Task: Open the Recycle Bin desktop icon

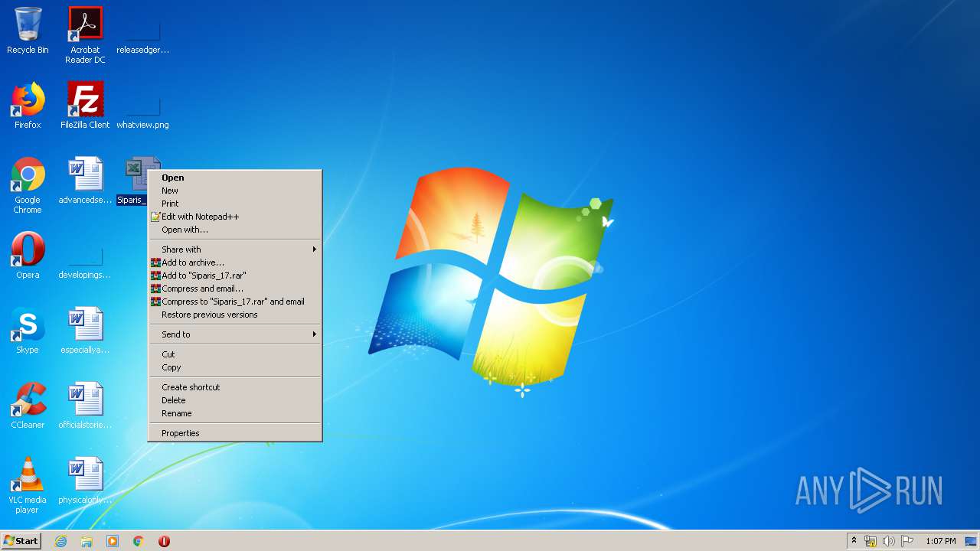Action: (28, 31)
